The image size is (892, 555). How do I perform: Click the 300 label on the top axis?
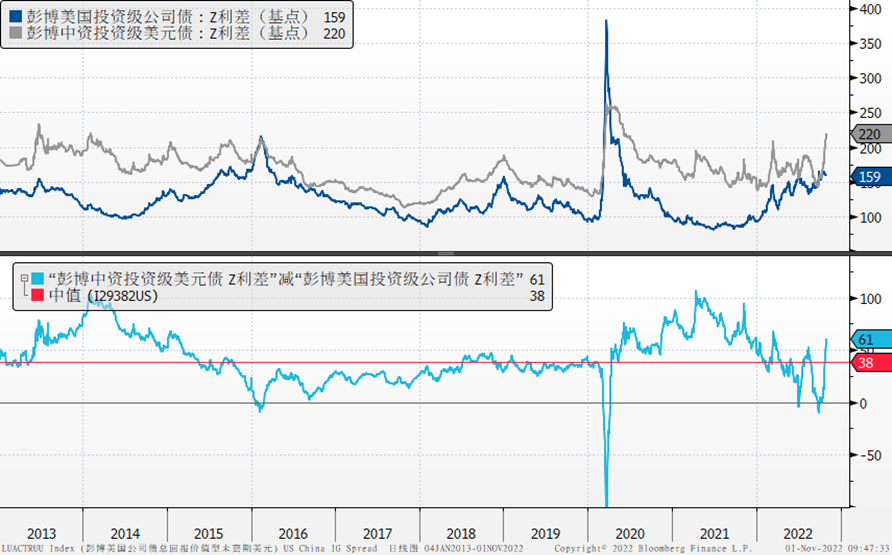870,78
